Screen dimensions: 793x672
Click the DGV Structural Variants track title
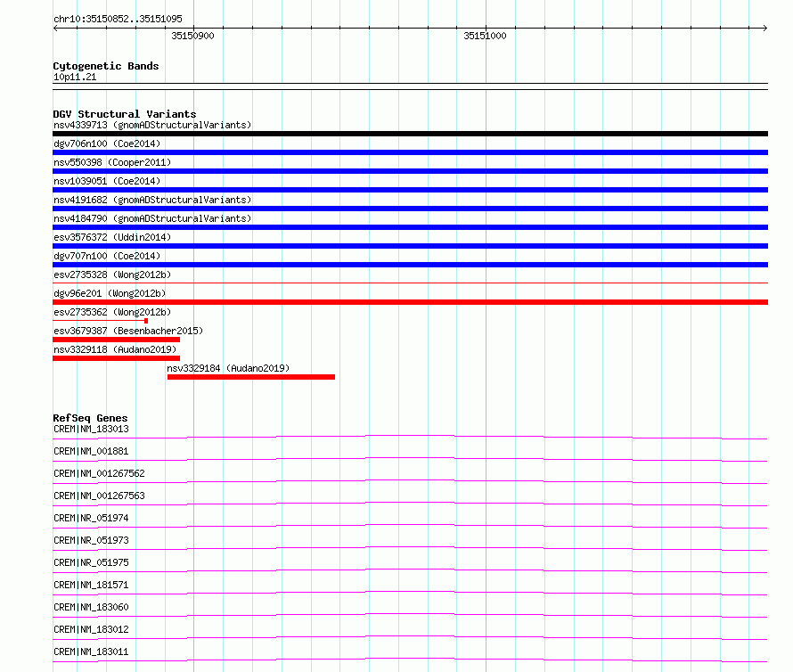click(x=125, y=114)
